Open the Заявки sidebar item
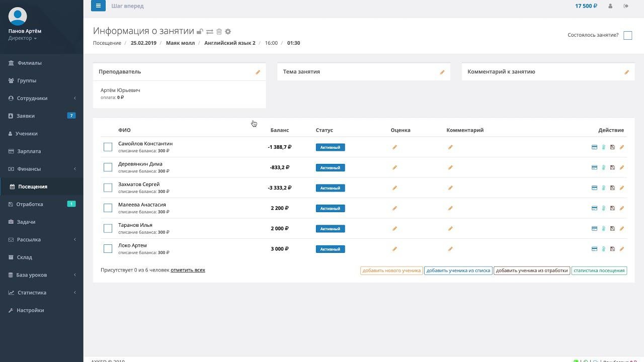Image resolution: width=644 pixels, height=362 pixels. 26,116
